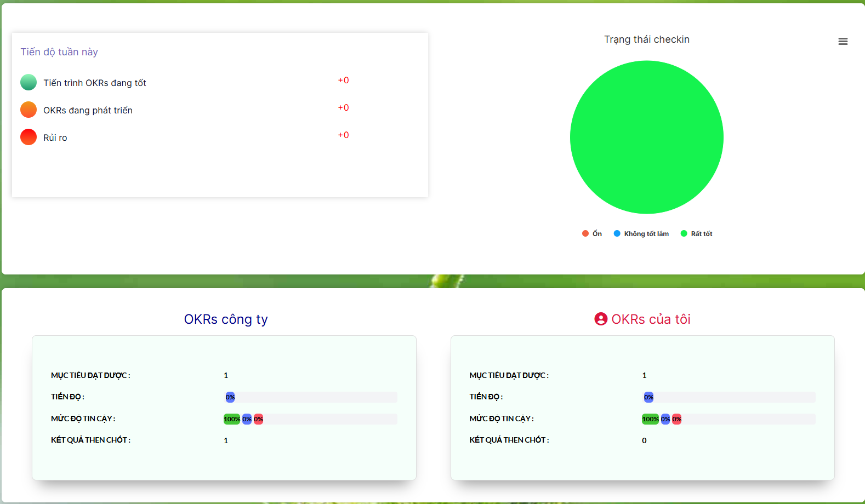Click the company OKRs progress bar
865x504 pixels.
click(311, 397)
